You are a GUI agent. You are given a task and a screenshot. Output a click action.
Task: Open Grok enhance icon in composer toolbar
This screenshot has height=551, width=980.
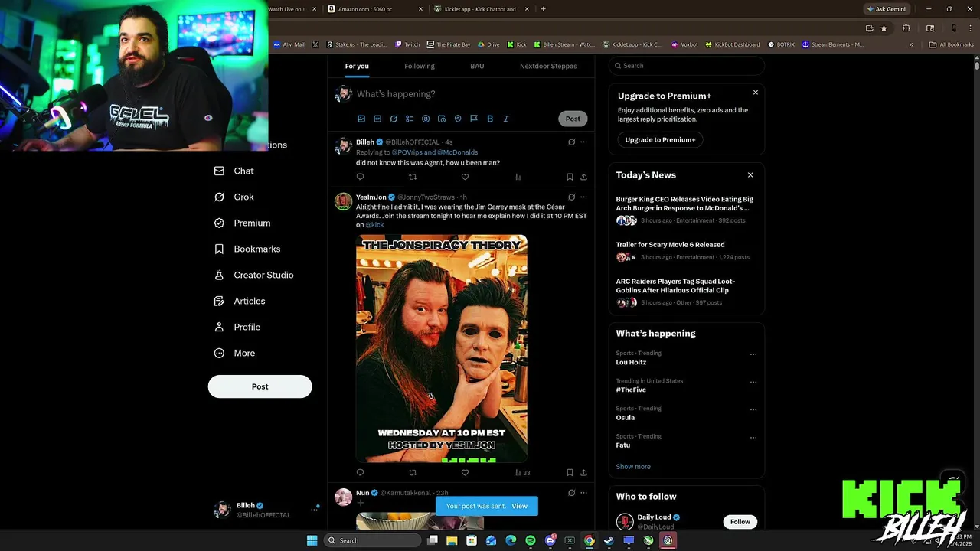394,119
